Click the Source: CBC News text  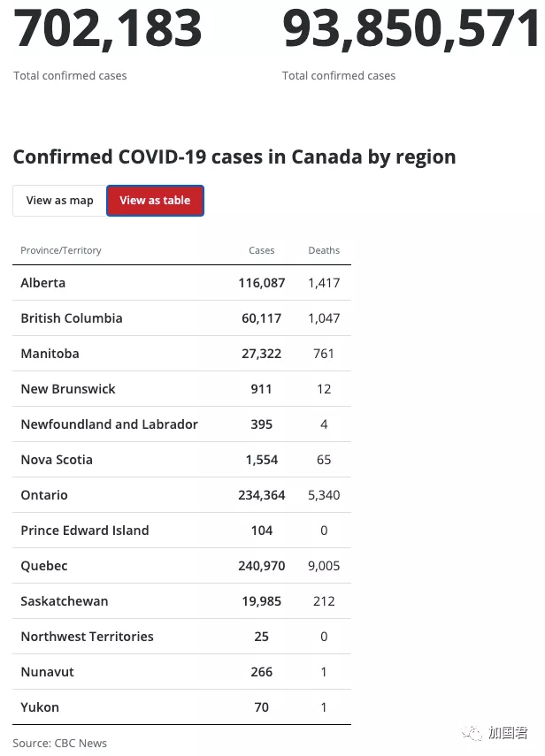tap(60, 743)
